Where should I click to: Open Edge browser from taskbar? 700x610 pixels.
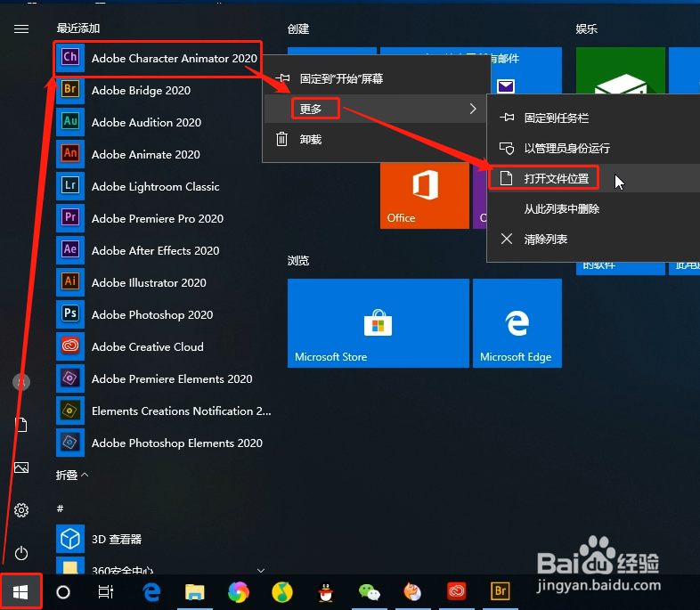(x=151, y=592)
